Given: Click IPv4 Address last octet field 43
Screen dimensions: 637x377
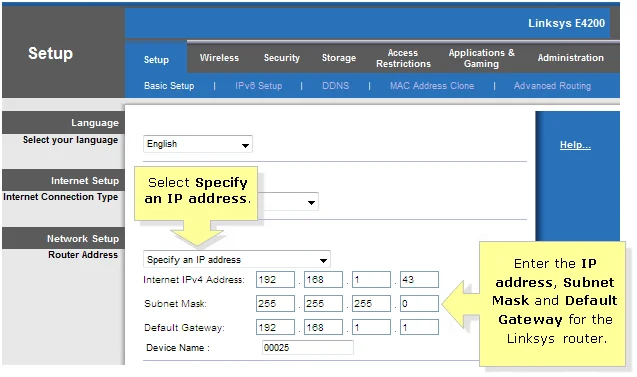Looking at the screenshot, I should [419, 280].
